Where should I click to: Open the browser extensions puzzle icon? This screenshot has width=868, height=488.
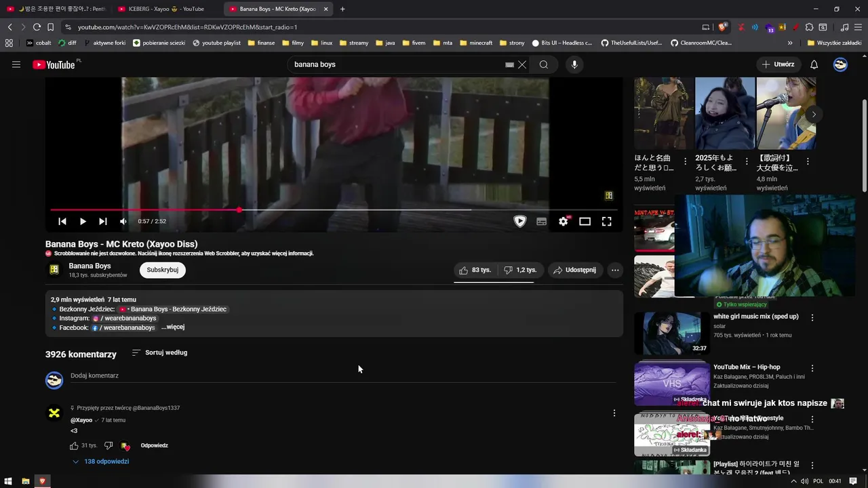[x=809, y=27]
